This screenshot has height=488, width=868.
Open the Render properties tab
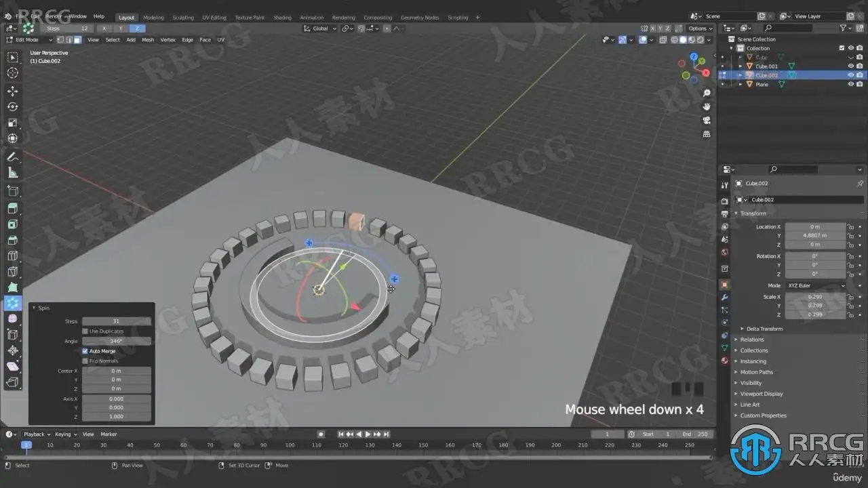[x=724, y=201]
